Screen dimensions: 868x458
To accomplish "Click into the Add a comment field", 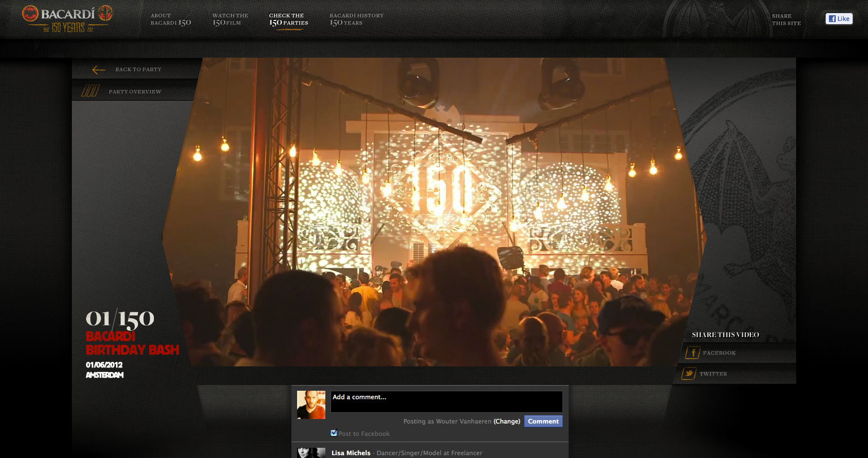I will (446, 401).
